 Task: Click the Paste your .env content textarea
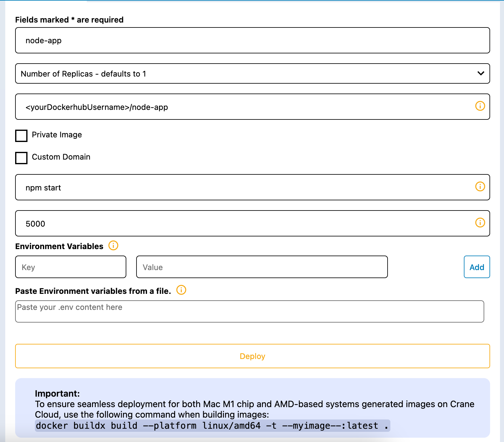coord(250,311)
